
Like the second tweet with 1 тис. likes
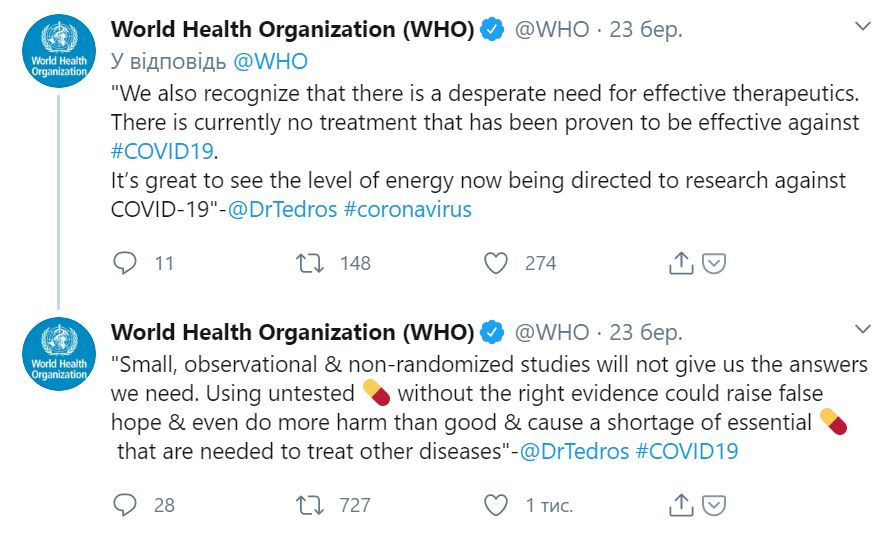pyautogui.click(x=496, y=505)
